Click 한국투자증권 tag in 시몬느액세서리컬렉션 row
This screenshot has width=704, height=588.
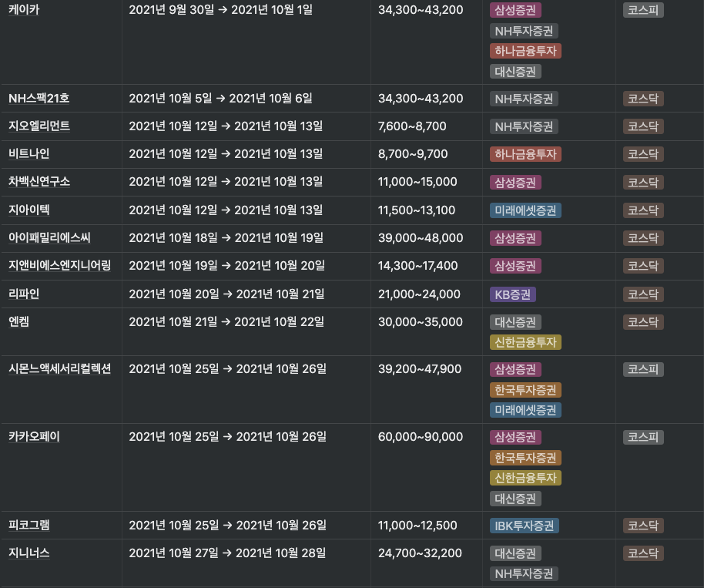point(525,390)
